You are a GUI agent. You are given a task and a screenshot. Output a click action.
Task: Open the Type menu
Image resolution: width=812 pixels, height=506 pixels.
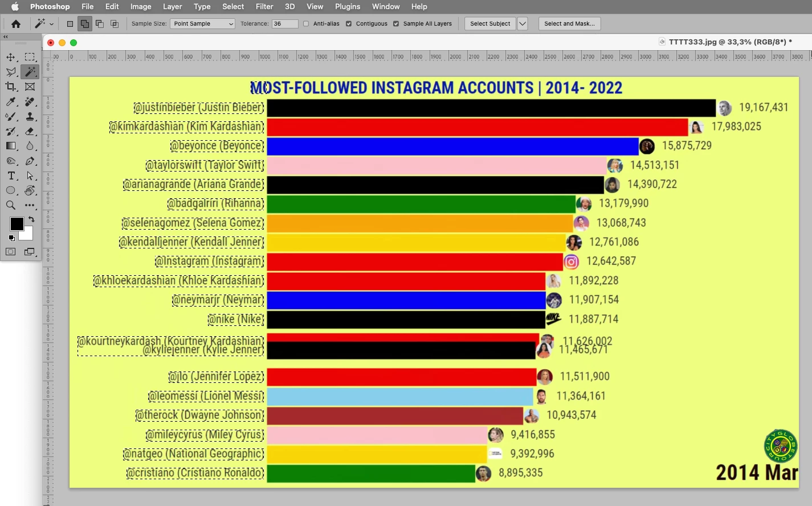202,7
